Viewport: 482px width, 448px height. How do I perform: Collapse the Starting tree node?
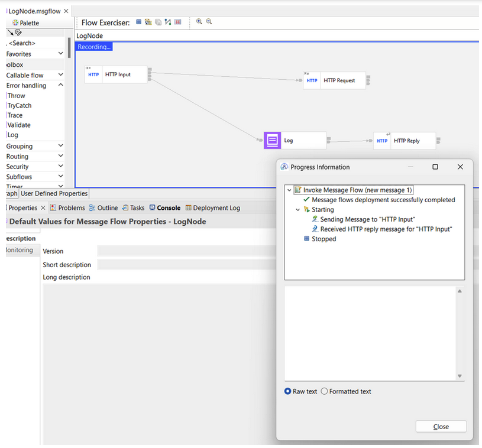(297, 210)
